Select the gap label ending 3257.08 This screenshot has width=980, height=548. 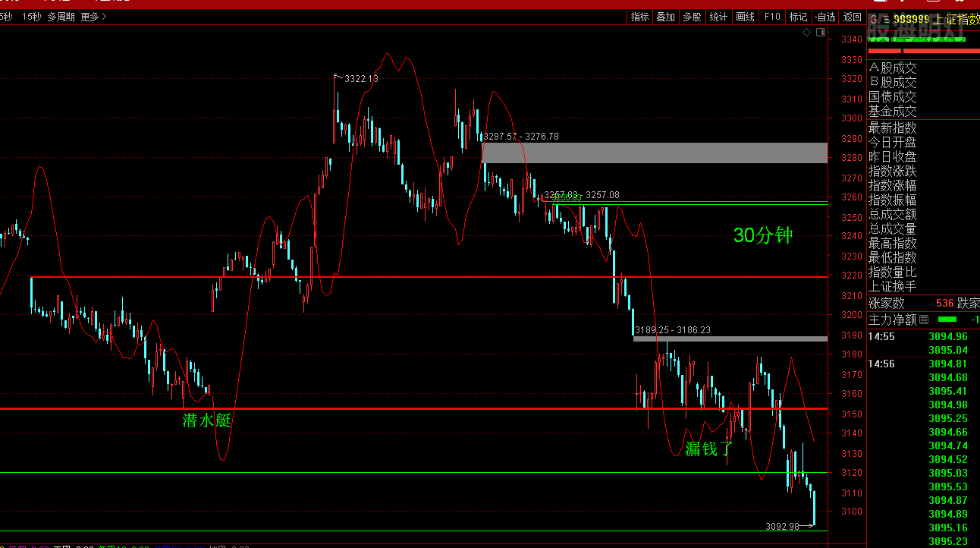582,195
